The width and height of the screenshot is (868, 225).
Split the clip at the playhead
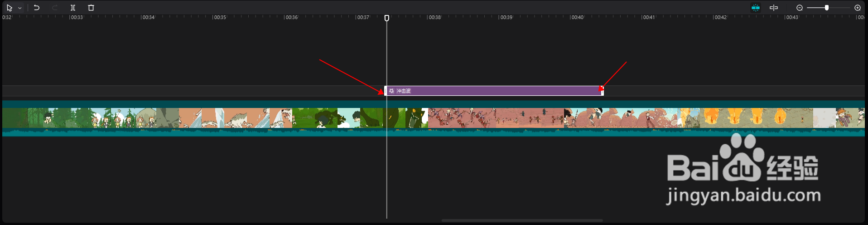pyautogui.click(x=73, y=8)
